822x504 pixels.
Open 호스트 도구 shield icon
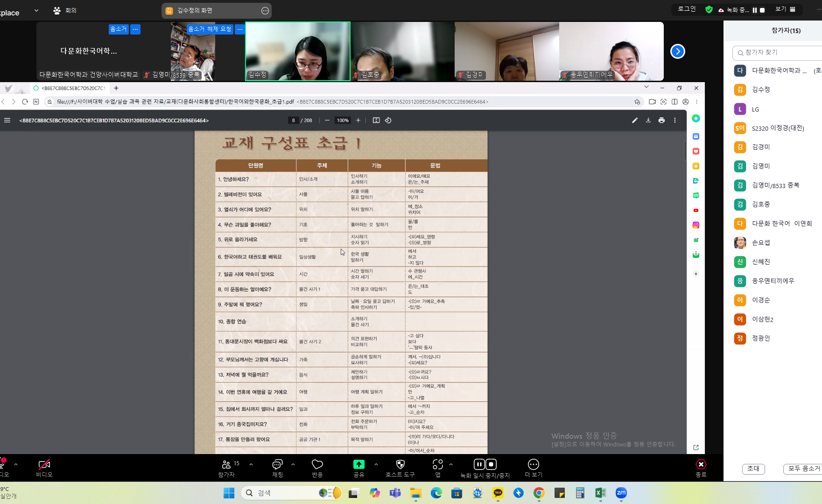coord(400,464)
